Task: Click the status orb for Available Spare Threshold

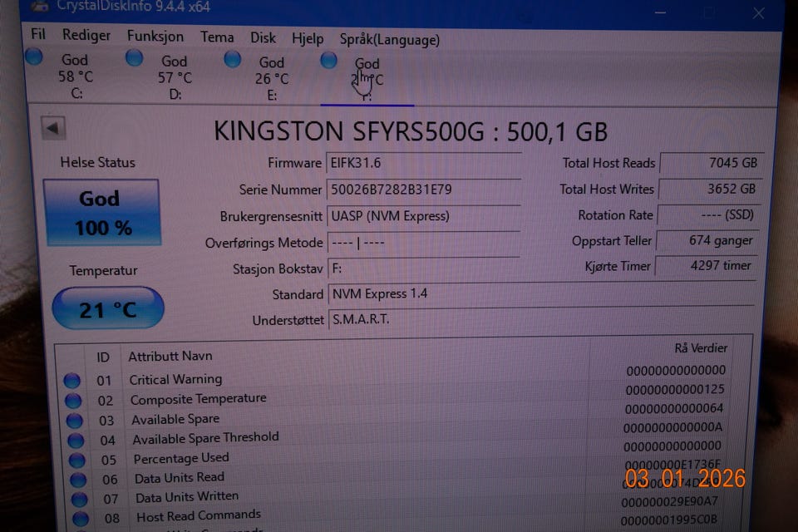Action: [76, 441]
